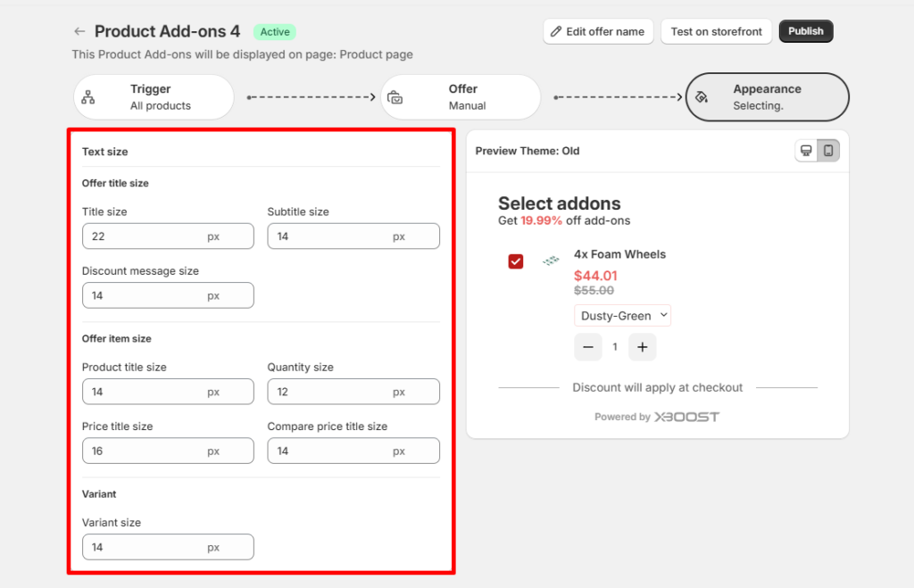The width and height of the screenshot is (914, 588).
Task: Click the back arrow beside Product Add-ons 4
Action: (79, 31)
